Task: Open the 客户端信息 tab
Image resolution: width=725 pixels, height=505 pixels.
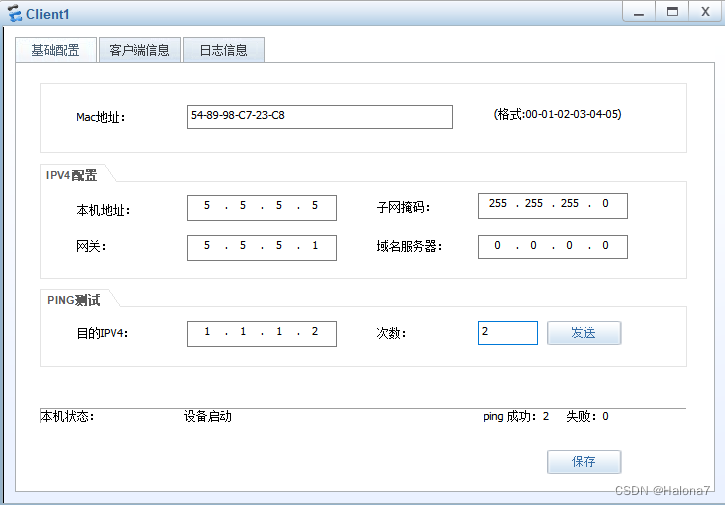Action: pos(140,49)
